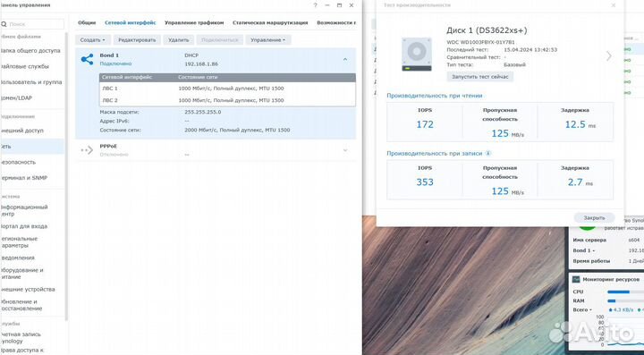Click the PPPoE connection arrow icon
This screenshot has width=644, height=355.
pos(87,150)
